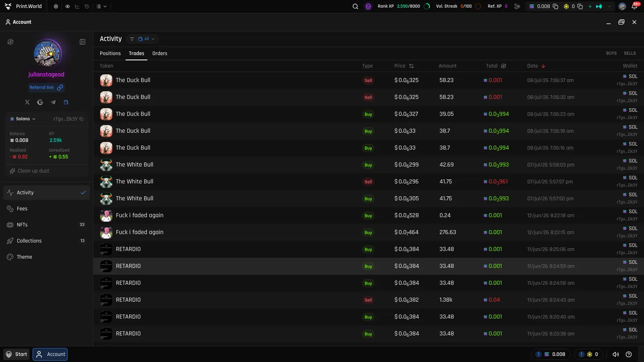The image size is (644, 362).
Task: Open NFTs in the sidebar
Action: pos(47,225)
